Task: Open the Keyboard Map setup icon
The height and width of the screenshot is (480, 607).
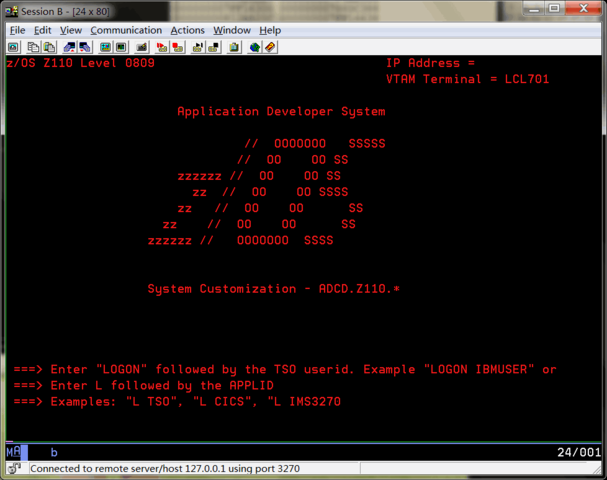Action: tap(142, 47)
